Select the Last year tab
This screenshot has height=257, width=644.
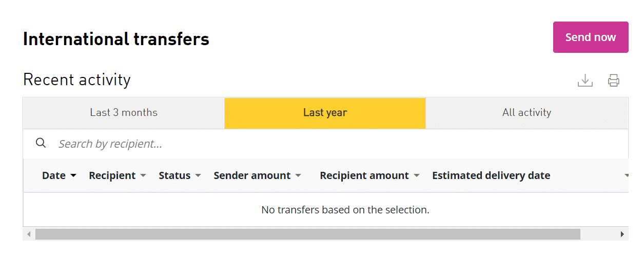tap(325, 113)
